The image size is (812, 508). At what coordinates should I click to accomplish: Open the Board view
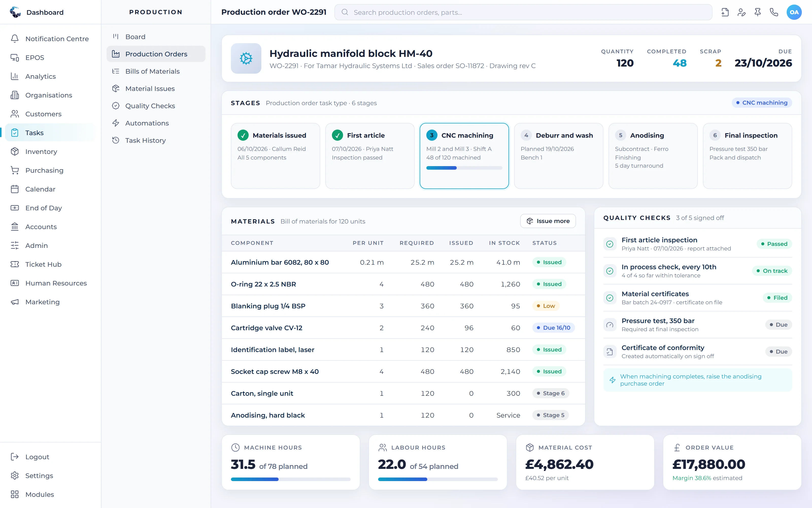pyautogui.click(x=156, y=37)
